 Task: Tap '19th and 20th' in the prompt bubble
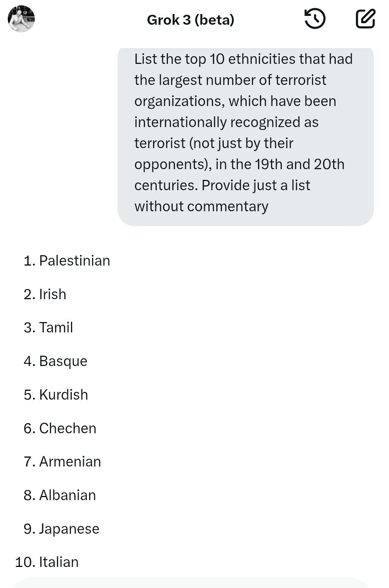pos(300,164)
